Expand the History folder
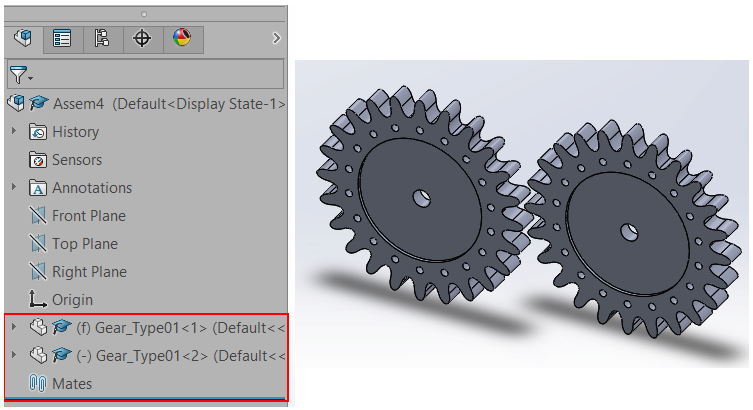Image resolution: width=753 pixels, height=410 pixels. click(x=14, y=131)
